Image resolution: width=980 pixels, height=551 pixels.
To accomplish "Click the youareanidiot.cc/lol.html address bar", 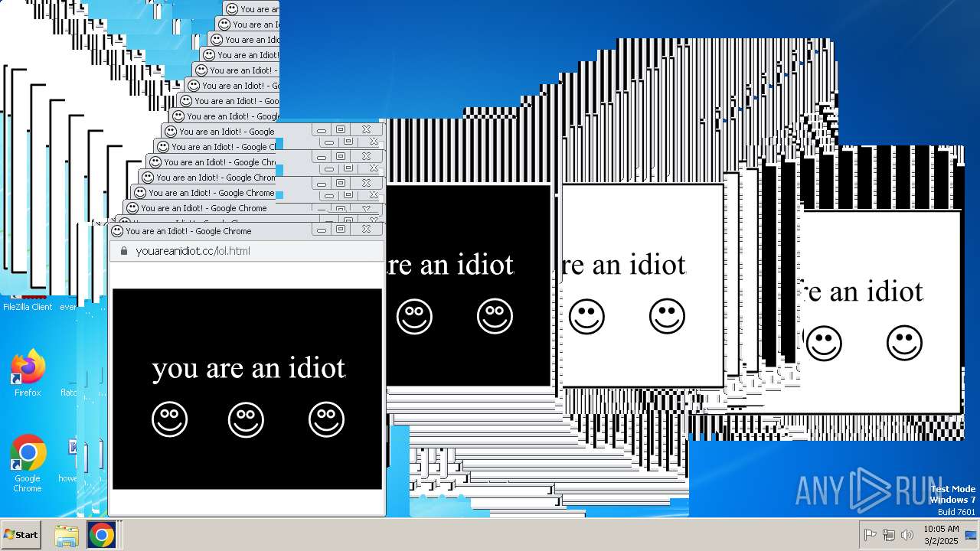I will (247, 251).
